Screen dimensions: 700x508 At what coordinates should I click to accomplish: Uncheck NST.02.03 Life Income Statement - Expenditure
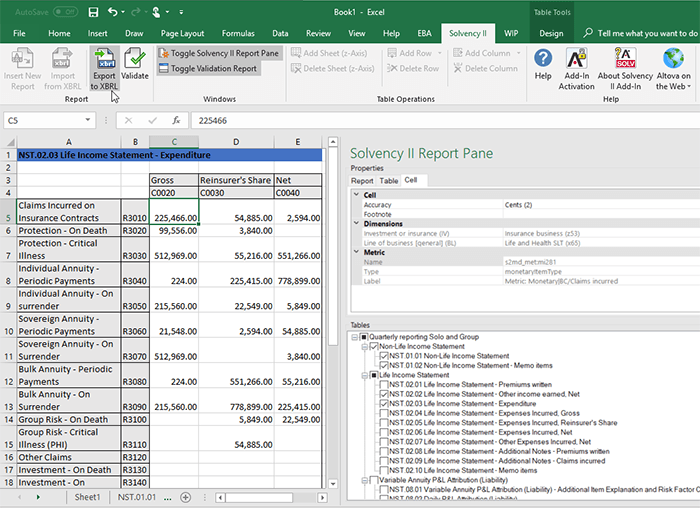384,405
